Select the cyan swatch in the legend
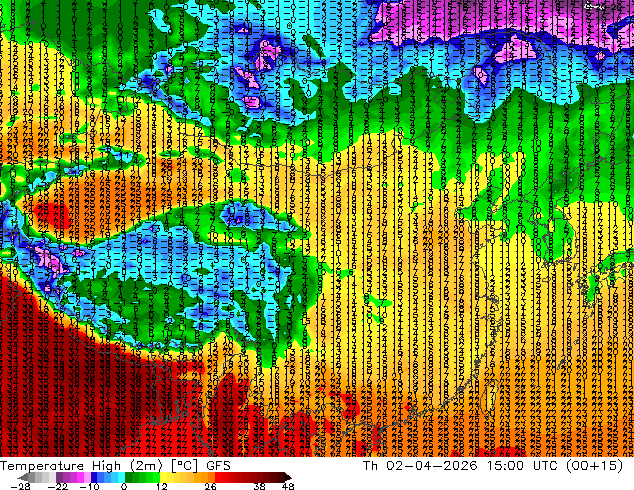 click(x=121, y=477)
